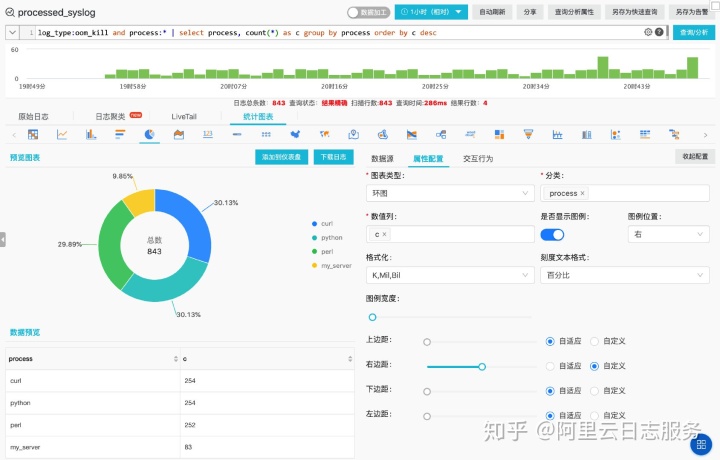Toggle the 数据加工 switch
The width and height of the screenshot is (720, 460).
pos(368,12)
